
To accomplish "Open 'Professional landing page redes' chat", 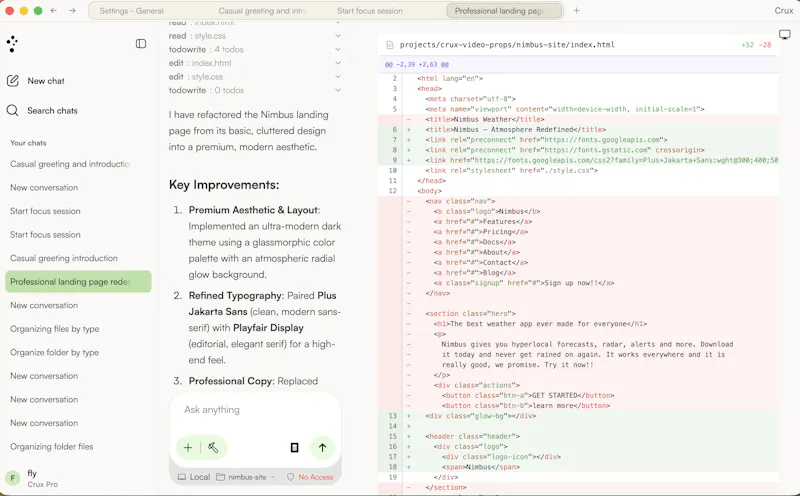I will pyautogui.click(x=78, y=282).
